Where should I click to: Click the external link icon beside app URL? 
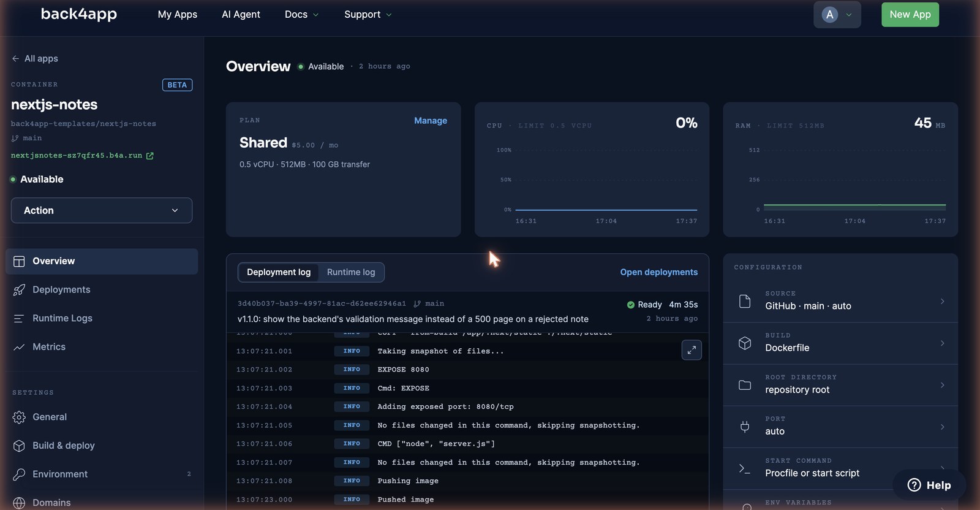[150, 156]
